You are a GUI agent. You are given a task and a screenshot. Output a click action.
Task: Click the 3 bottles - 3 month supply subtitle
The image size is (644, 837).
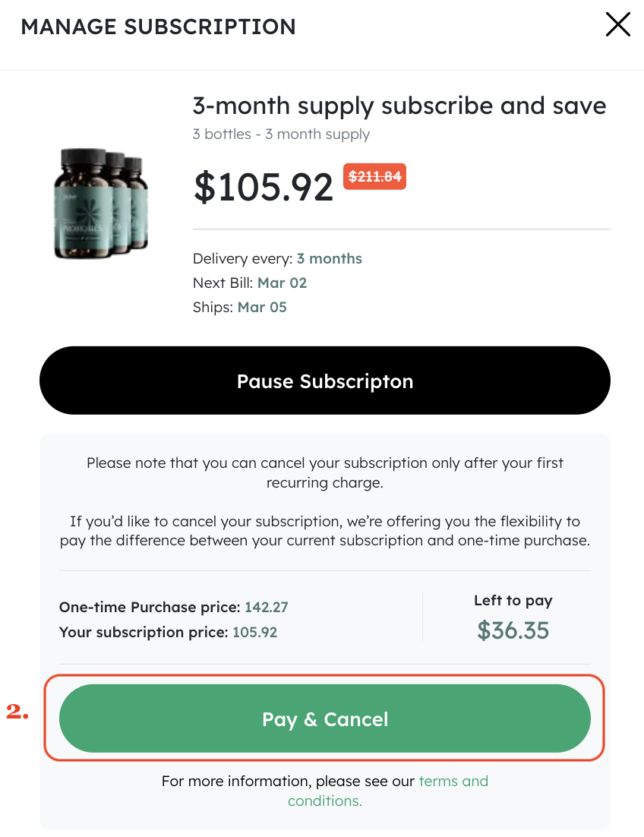click(281, 134)
